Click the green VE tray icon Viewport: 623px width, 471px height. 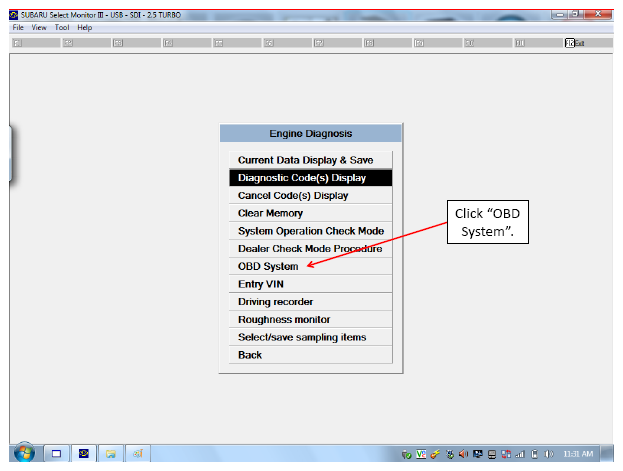click(421, 454)
